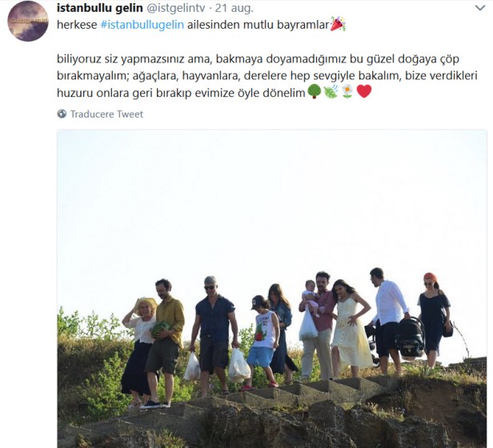
Task: Expand the tweet options chevron menu
Action: tap(480, 8)
